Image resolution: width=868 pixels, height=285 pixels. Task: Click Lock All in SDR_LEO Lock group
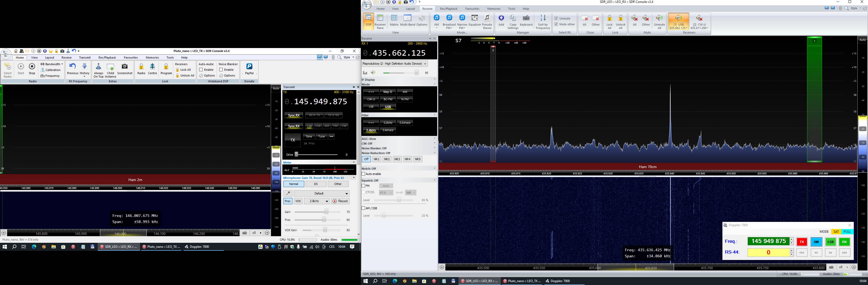[x=609, y=22]
